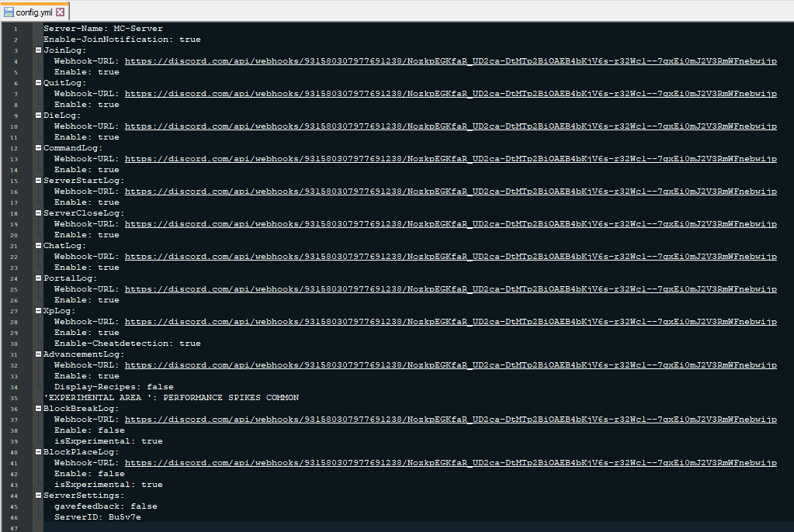The height and width of the screenshot is (532, 794).
Task: Close the config.yml tab
Action: [x=61, y=12]
